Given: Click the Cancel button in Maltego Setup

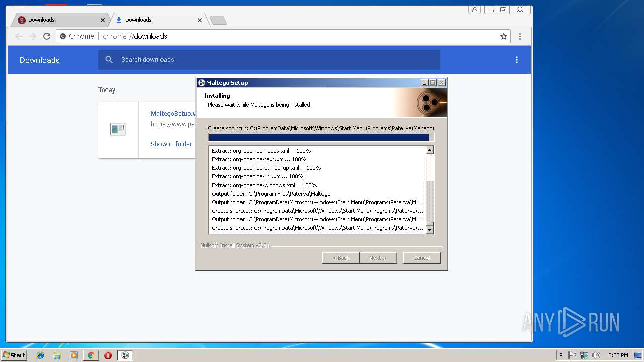Looking at the screenshot, I should (x=421, y=258).
